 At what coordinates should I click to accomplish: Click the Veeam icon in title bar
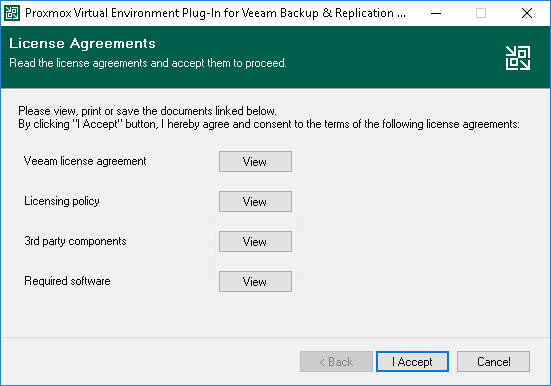tap(12, 13)
